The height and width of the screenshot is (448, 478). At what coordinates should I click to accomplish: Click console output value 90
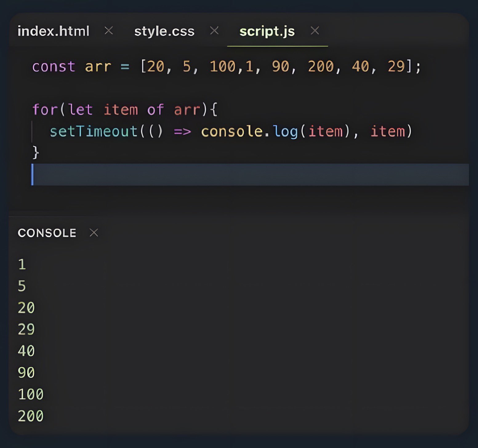pos(26,373)
